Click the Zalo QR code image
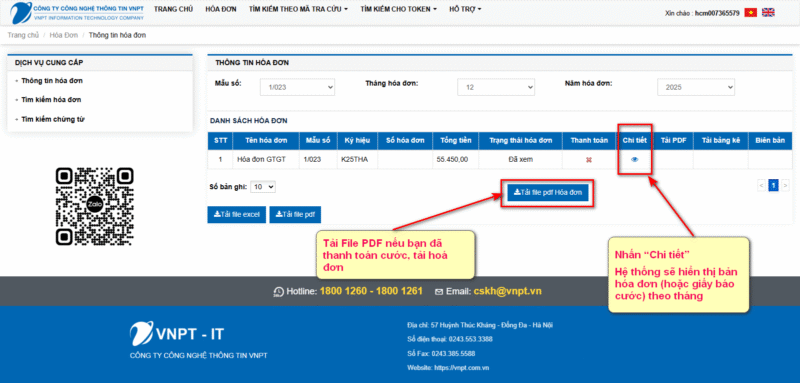Image resolution: width=800 pixels, height=383 pixels. pyautogui.click(x=95, y=206)
